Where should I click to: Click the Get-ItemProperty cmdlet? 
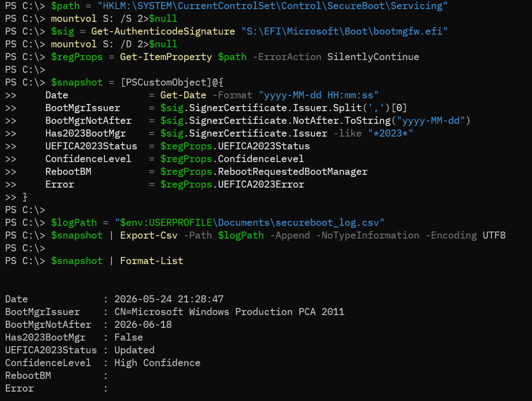coord(166,57)
